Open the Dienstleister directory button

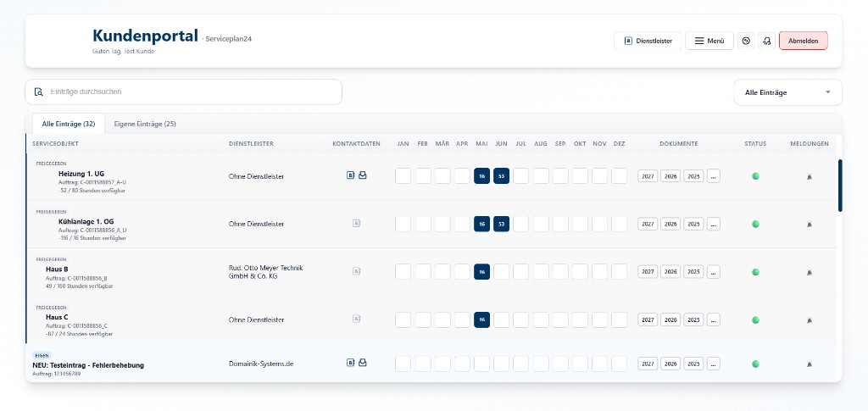pos(647,41)
